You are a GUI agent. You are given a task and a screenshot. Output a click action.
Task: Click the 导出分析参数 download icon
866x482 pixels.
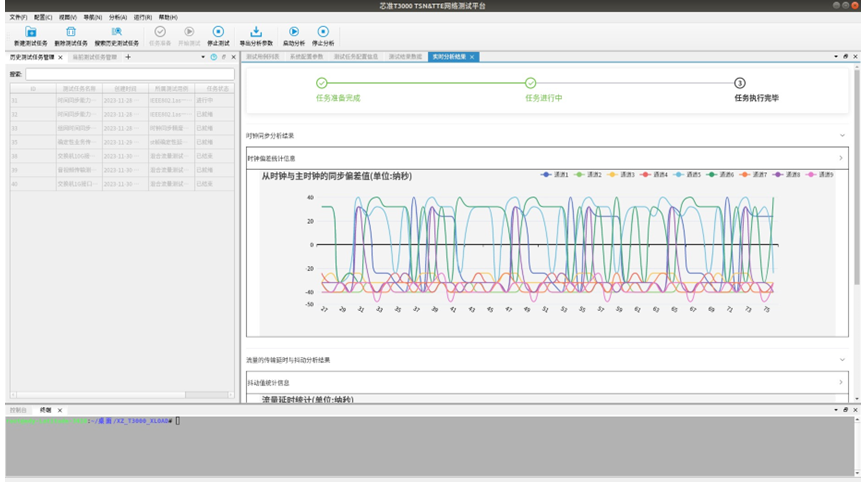(255, 32)
